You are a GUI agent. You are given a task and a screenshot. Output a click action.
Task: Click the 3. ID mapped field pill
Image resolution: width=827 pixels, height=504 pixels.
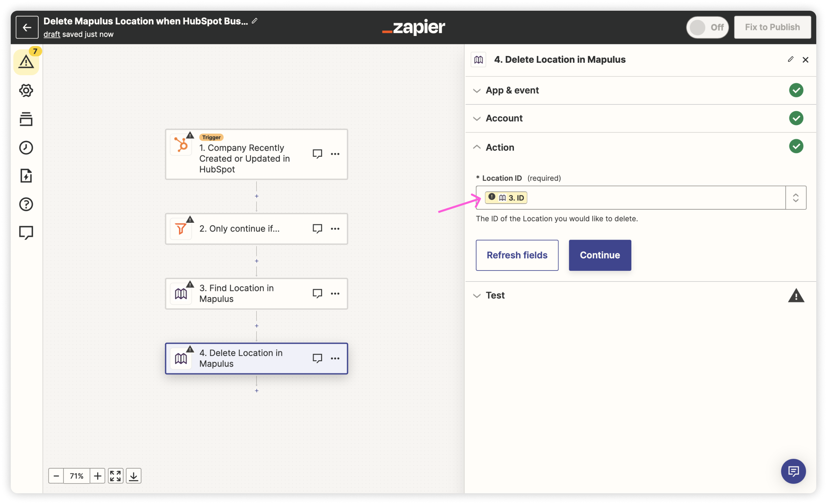pyautogui.click(x=506, y=198)
